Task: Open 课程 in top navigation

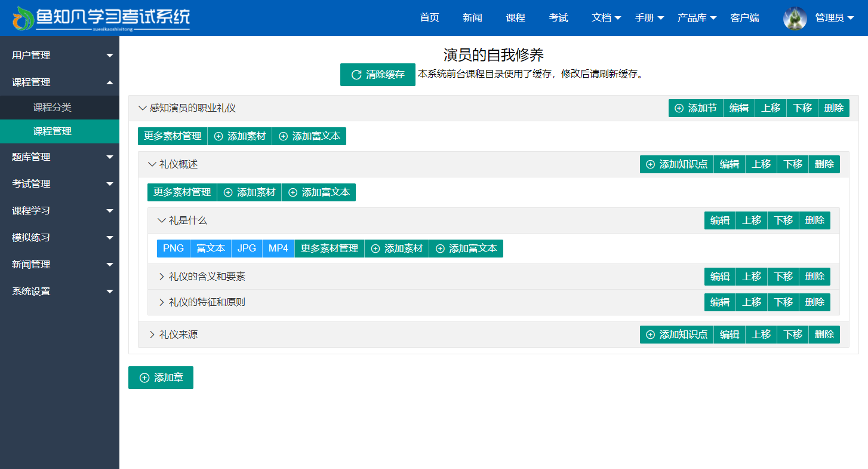Action: pos(515,18)
